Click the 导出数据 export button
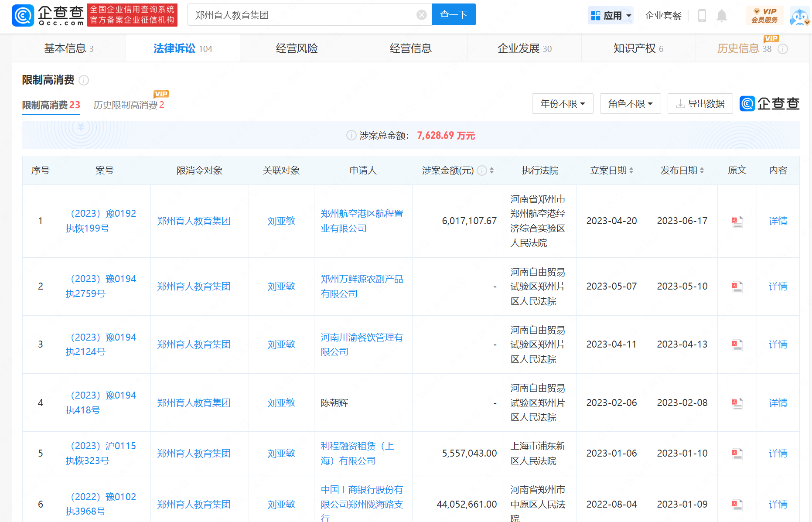The height and width of the screenshot is (522, 812). [x=700, y=103]
